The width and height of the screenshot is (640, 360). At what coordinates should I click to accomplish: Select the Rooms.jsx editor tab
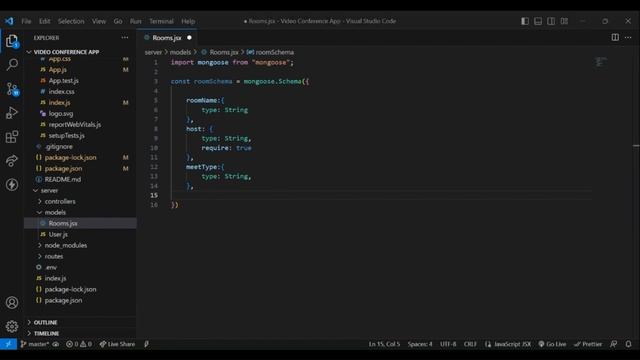(x=167, y=38)
